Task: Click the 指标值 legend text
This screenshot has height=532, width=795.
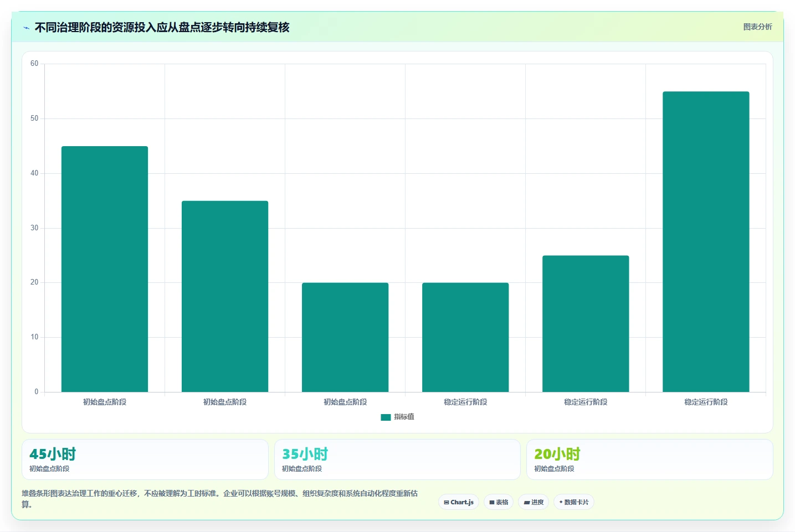Action: pyautogui.click(x=404, y=417)
